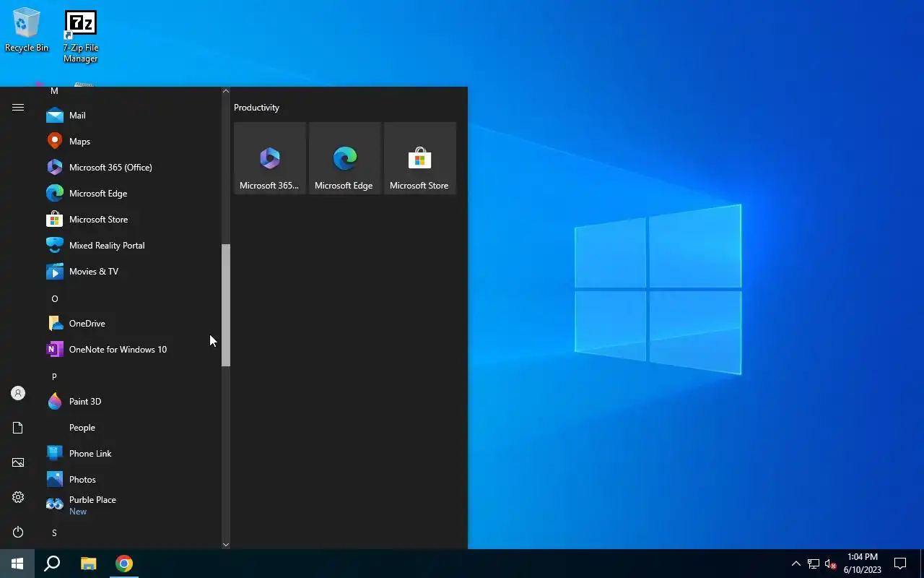Viewport: 924px width, 578px height.
Task: Launch OneNote for Windows 10
Action: 134,350
